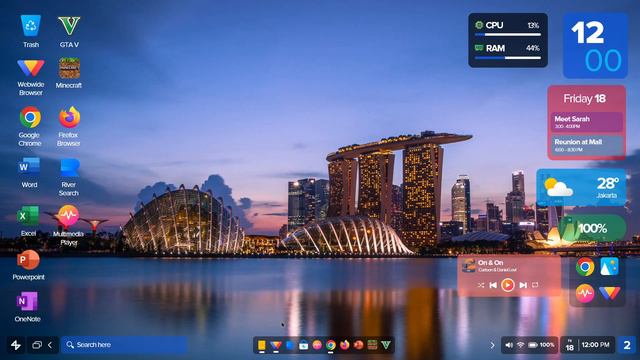Open Webwide Browser from the taskbar
Image resolution: width=640 pixels, height=360 pixels.
[x=276, y=345]
